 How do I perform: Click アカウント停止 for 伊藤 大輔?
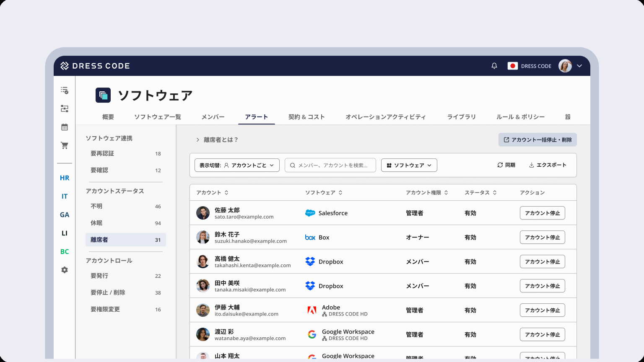click(543, 310)
